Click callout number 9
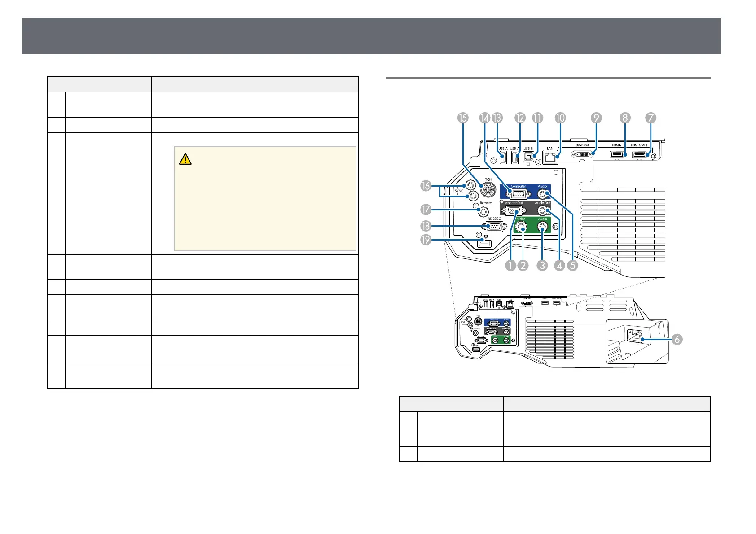The image size is (756, 534). pos(596,118)
